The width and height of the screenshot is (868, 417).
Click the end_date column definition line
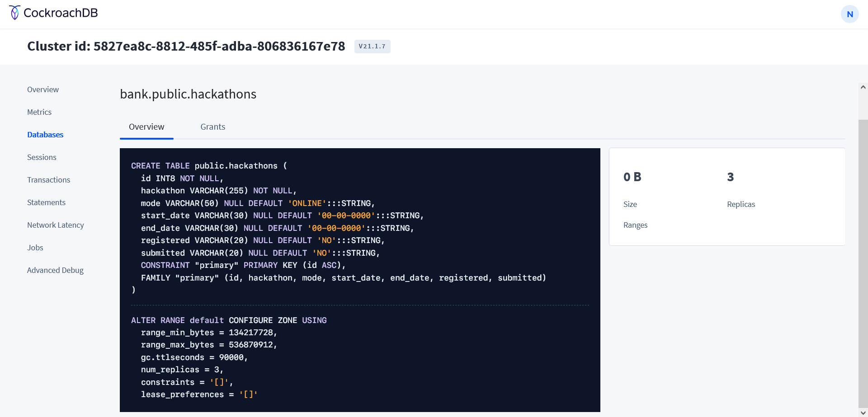pos(278,228)
